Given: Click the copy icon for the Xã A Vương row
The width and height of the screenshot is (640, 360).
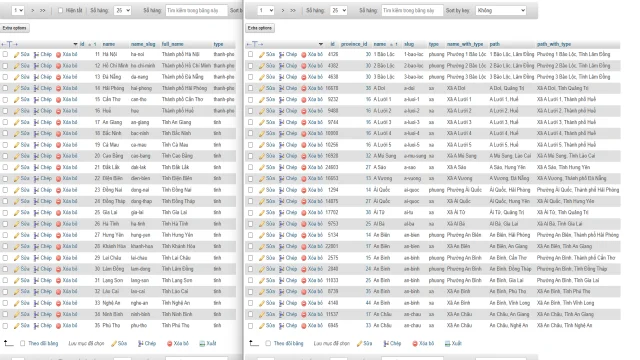Looking at the screenshot, I should 282,179.
